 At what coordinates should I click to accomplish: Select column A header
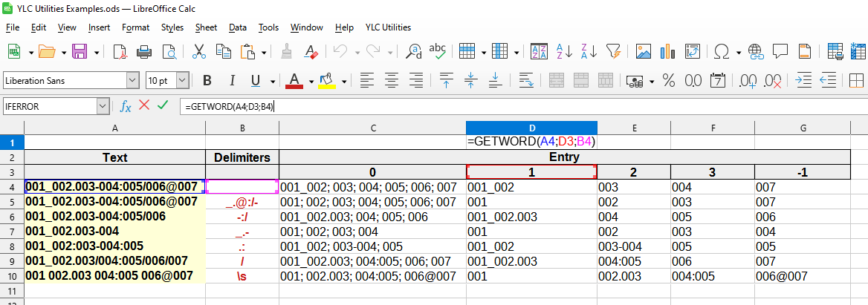click(114, 128)
